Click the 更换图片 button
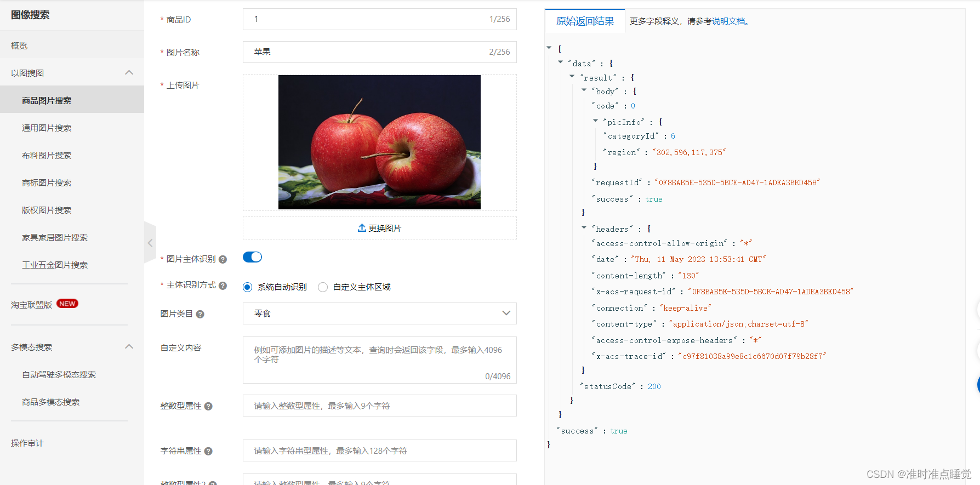Screen dimensions: 980x485 (x=379, y=228)
